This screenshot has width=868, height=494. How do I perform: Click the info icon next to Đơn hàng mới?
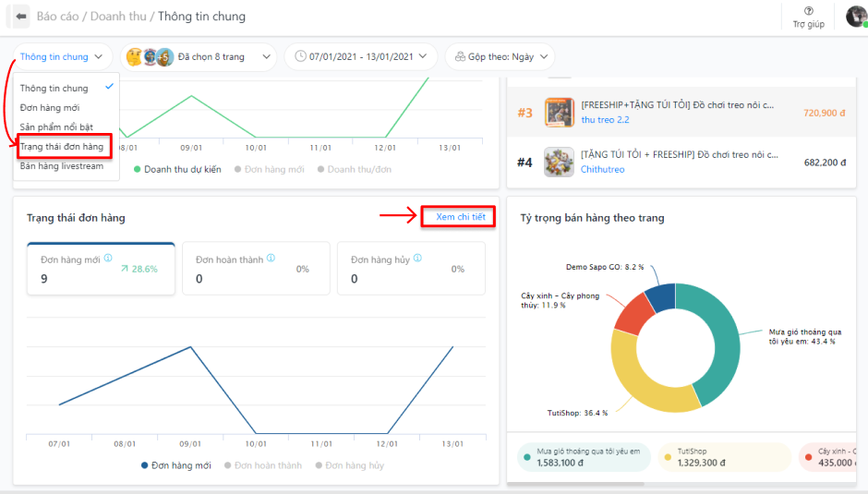[x=108, y=258]
